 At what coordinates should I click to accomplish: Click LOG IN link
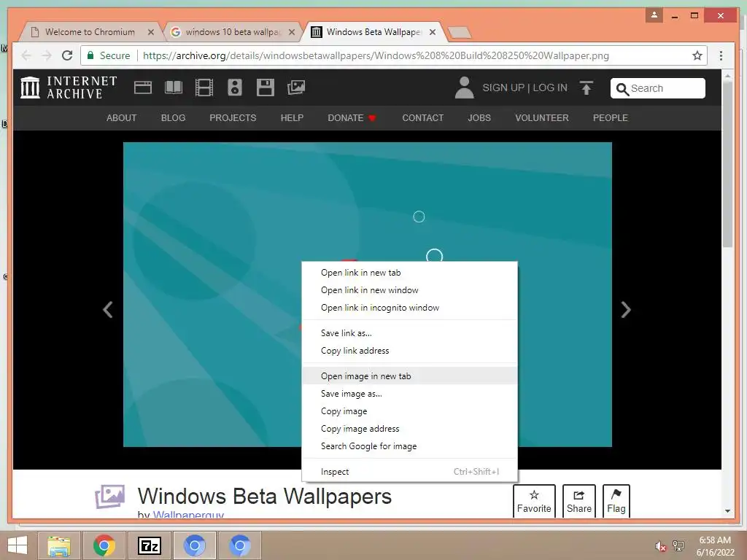point(550,88)
